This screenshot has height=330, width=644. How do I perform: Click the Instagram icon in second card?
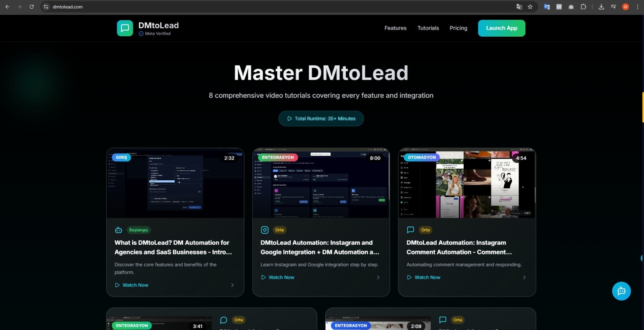[264, 230]
